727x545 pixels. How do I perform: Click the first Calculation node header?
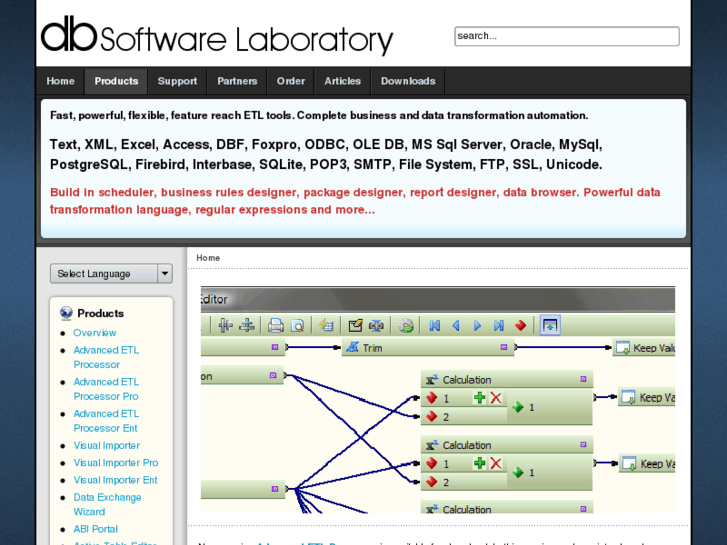(x=507, y=380)
